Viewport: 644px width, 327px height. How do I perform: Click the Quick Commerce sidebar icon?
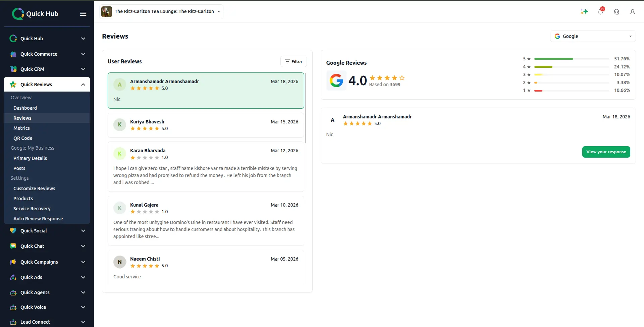click(x=13, y=54)
